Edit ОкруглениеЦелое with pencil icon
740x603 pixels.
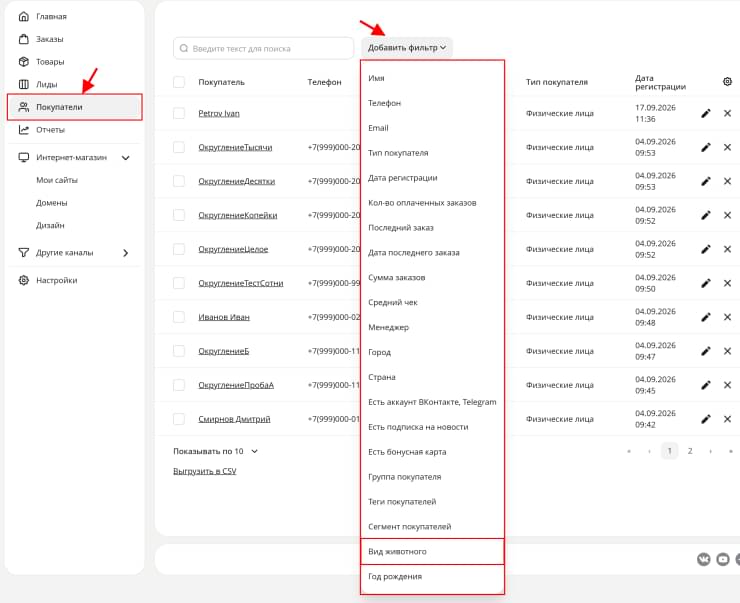click(706, 249)
